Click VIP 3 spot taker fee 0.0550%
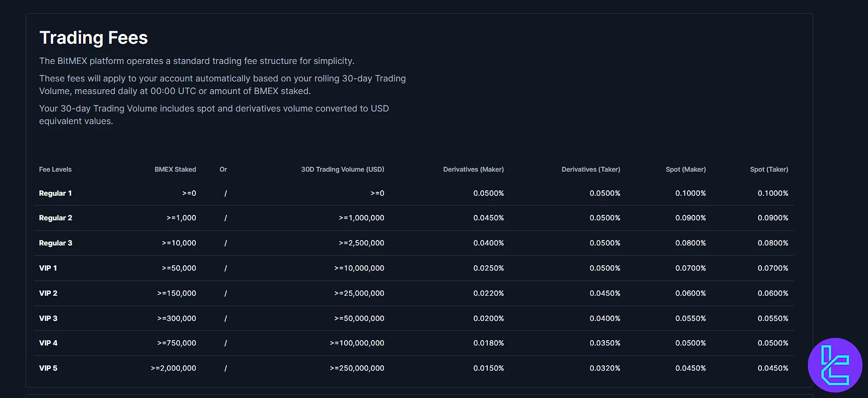Viewport: 868px width, 398px height. (773, 318)
